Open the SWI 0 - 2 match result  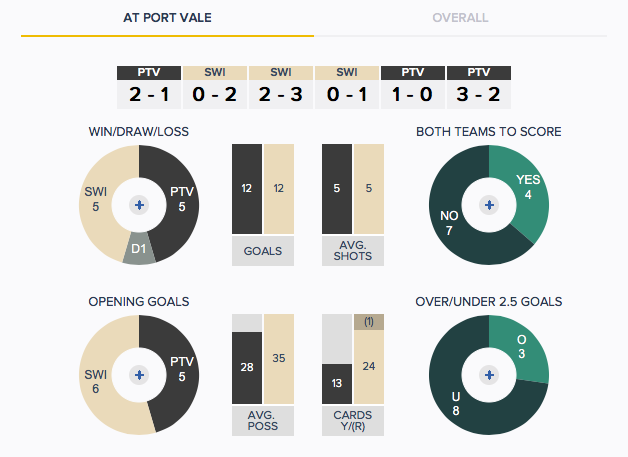coord(215,87)
